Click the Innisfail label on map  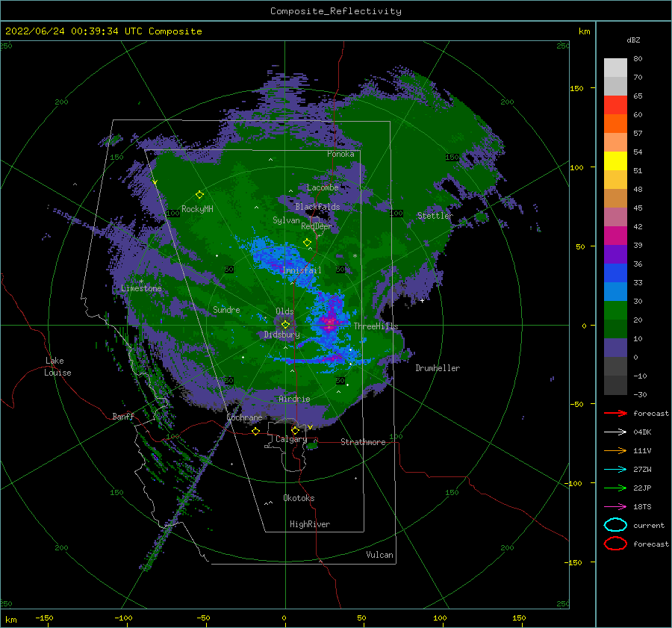pyautogui.click(x=302, y=270)
